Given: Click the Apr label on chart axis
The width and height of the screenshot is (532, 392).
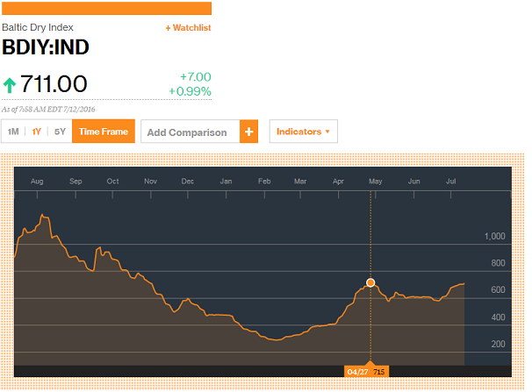Looking at the screenshot, I should click(x=338, y=182).
